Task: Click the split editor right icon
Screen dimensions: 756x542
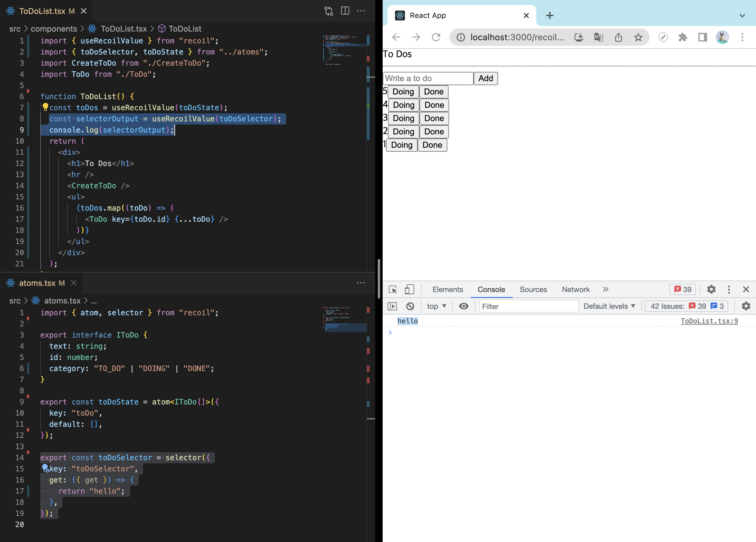Action: (345, 11)
